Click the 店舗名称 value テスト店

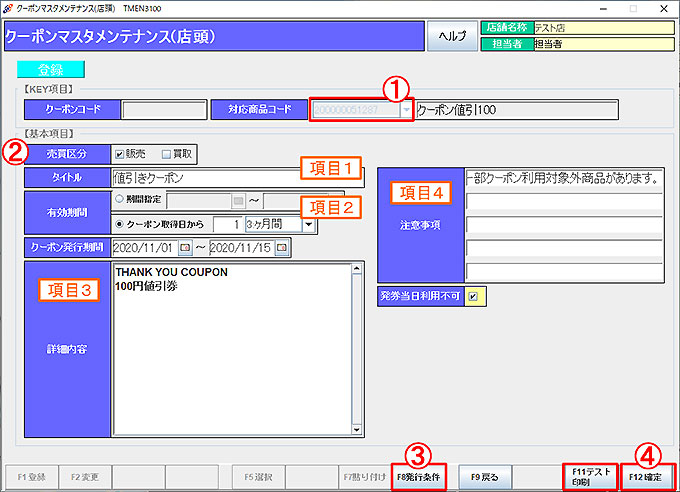(604, 28)
